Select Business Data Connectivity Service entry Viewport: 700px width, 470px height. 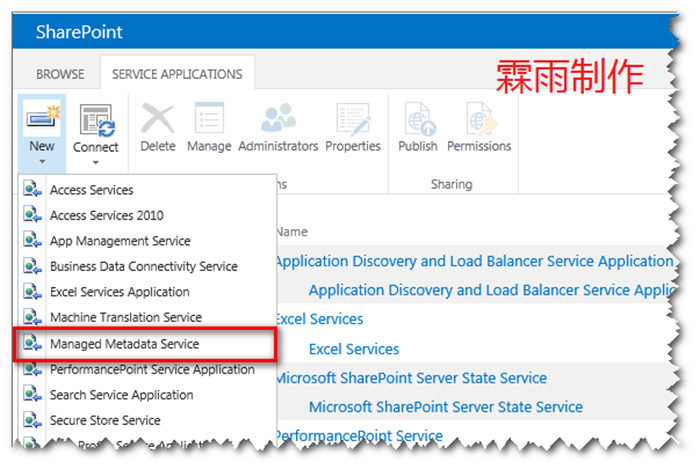[147, 266]
